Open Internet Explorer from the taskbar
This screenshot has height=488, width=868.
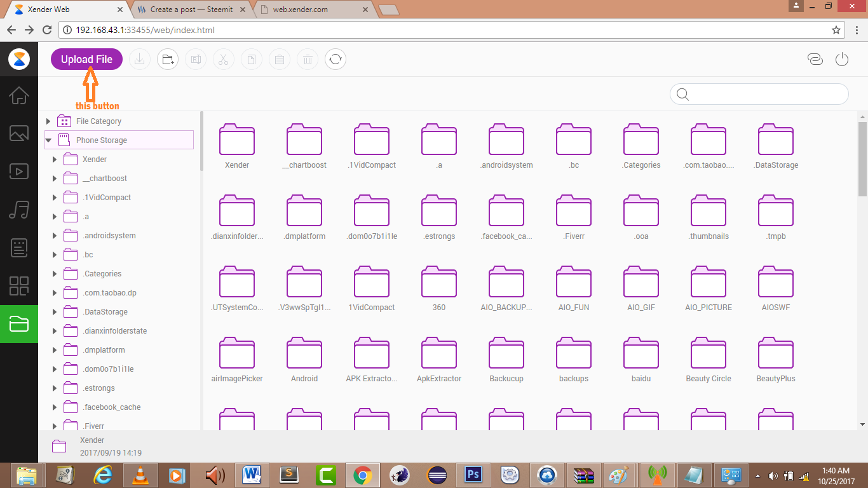[x=102, y=475]
